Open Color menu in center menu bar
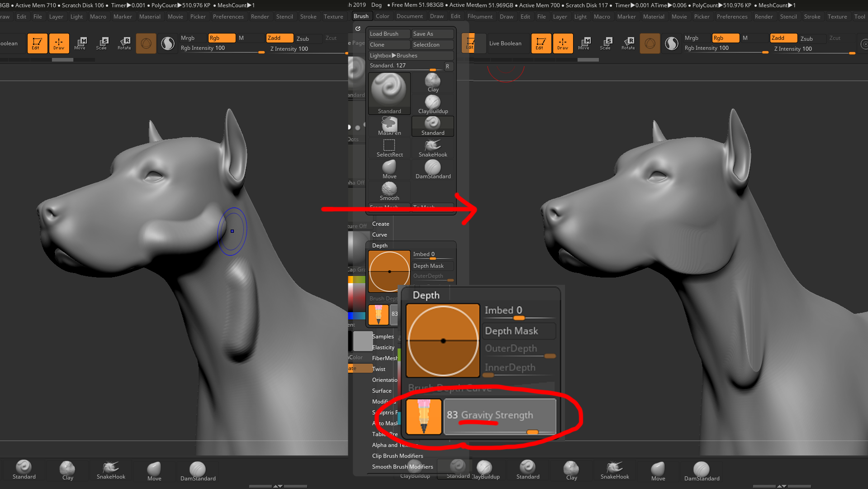Image resolution: width=868 pixels, height=489 pixels. (382, 16)
